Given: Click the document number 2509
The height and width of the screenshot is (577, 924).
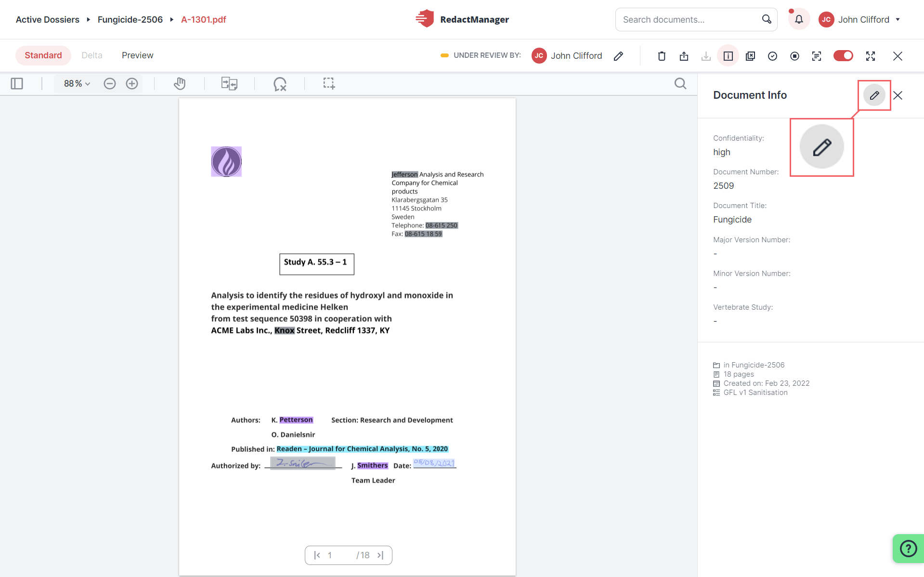Looking at the screenshot, I should tap(724, 186).
